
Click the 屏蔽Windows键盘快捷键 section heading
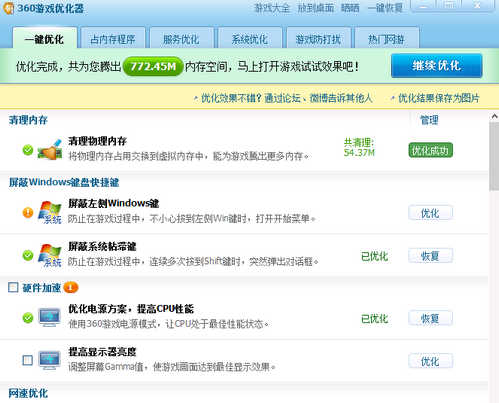[x=64, y=182]
